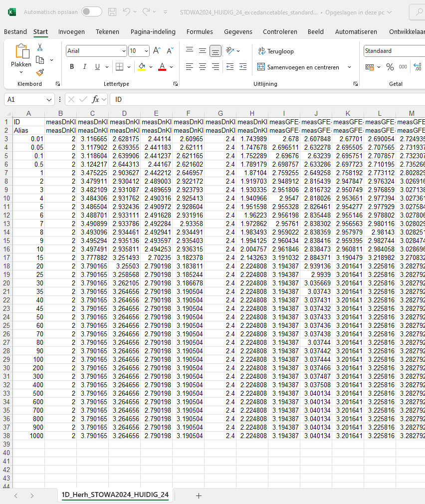Go to the previous sheet arrow
This screenshot has height=504, width=425.
tap(16, 496)
